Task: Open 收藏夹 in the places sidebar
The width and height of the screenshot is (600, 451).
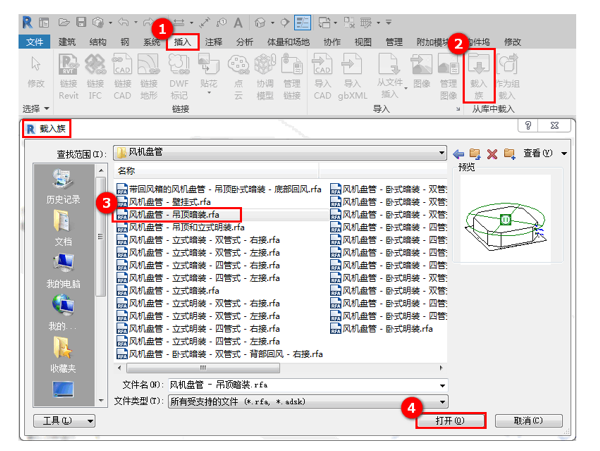Action: pos(62,353)
